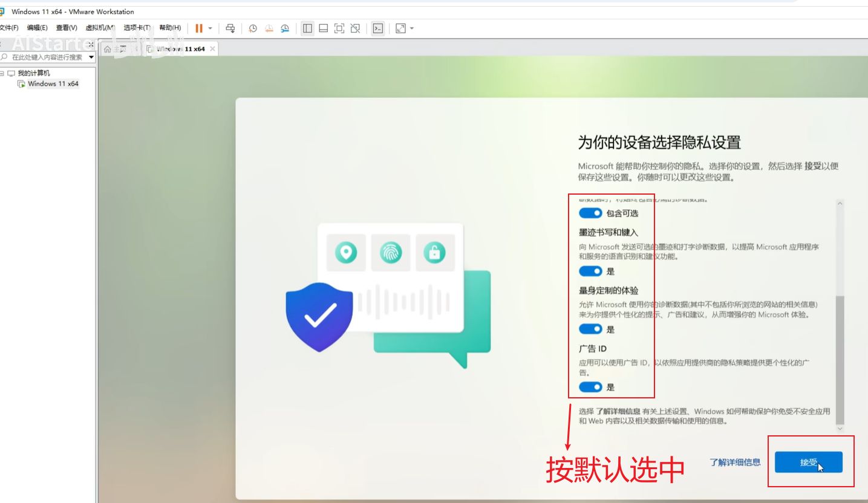Click the orange pause virtual machine icon
This screenshot has height=503, width=868.
pos(199,28)
